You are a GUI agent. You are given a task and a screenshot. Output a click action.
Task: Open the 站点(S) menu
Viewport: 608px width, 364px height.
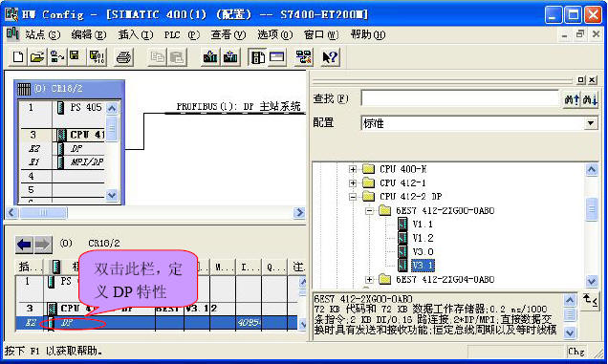pyautogui.click(x=43, y=35)
